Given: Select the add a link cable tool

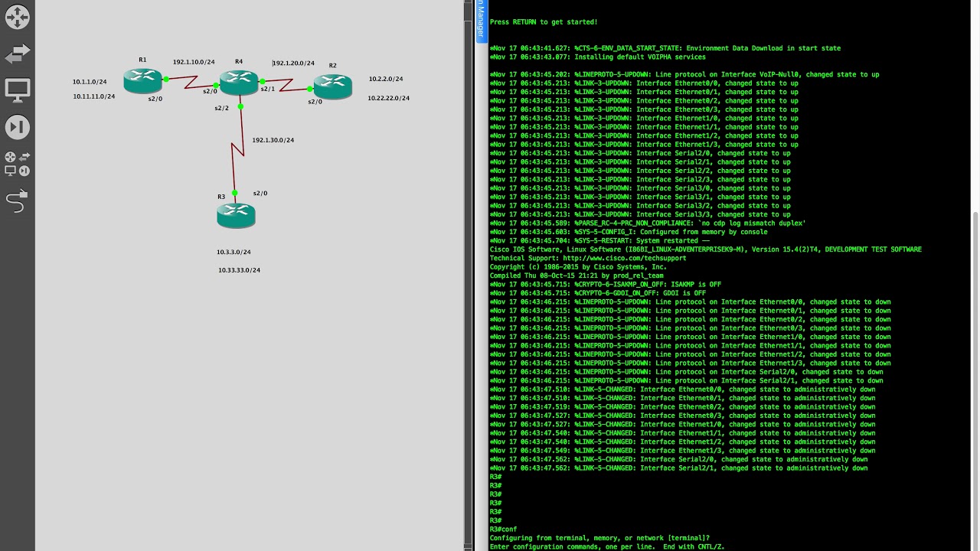Looking at the screenshot, I should [x=17, y=201].
